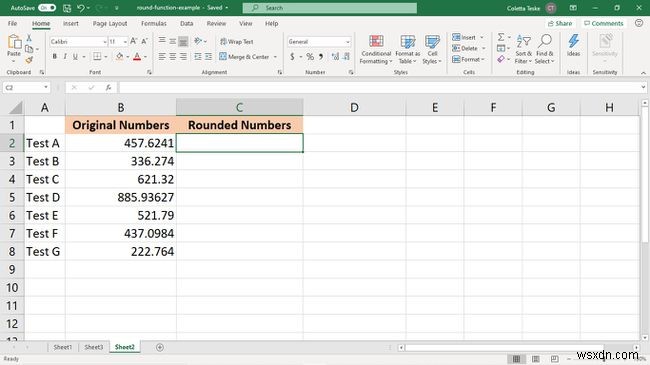Screen dimensions: 650x365
Task: Click the Clear eraser icon
Action: coord(501,60)
